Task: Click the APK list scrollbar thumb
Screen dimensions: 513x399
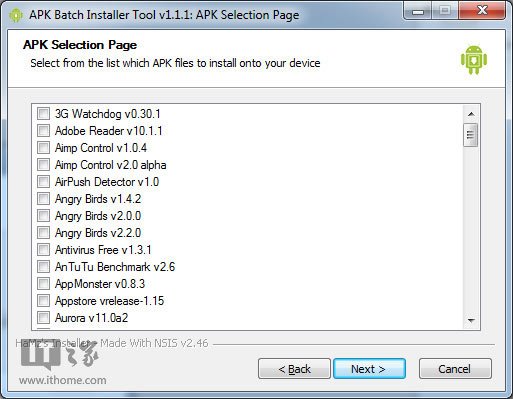Action: [x=471, y=135]
